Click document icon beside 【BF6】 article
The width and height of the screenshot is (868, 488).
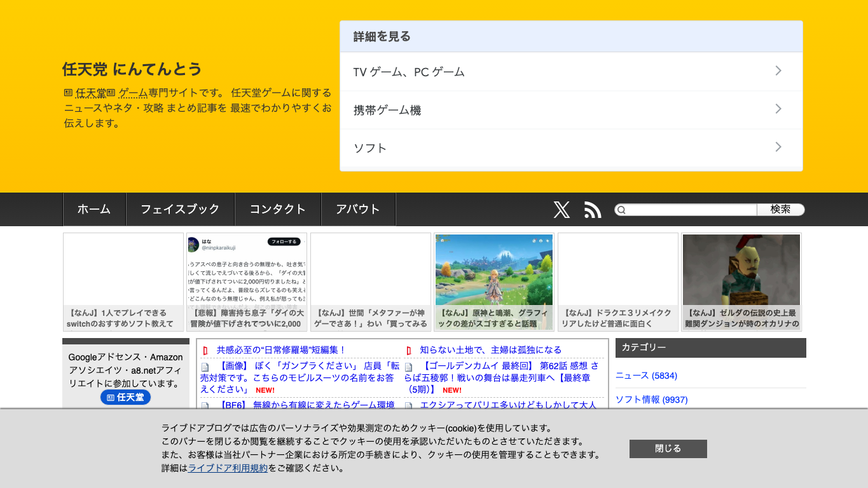pyautogui.click(x=205, y=406)
